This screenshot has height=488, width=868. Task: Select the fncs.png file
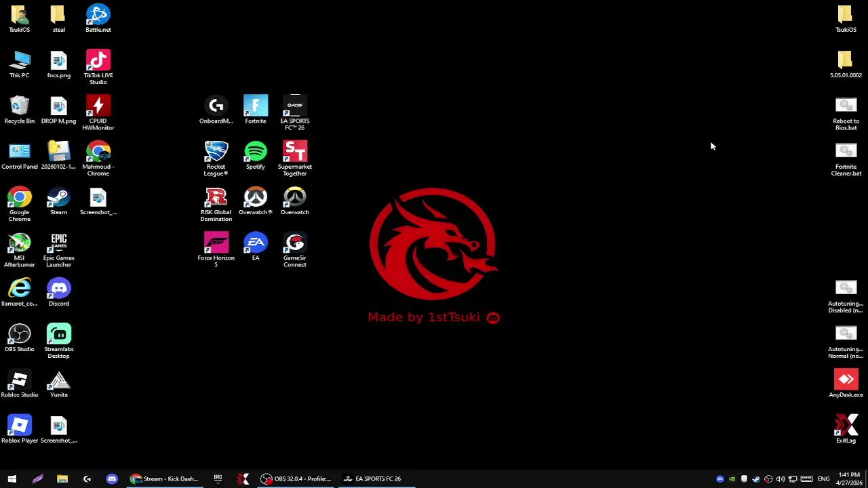pos(59,64)
